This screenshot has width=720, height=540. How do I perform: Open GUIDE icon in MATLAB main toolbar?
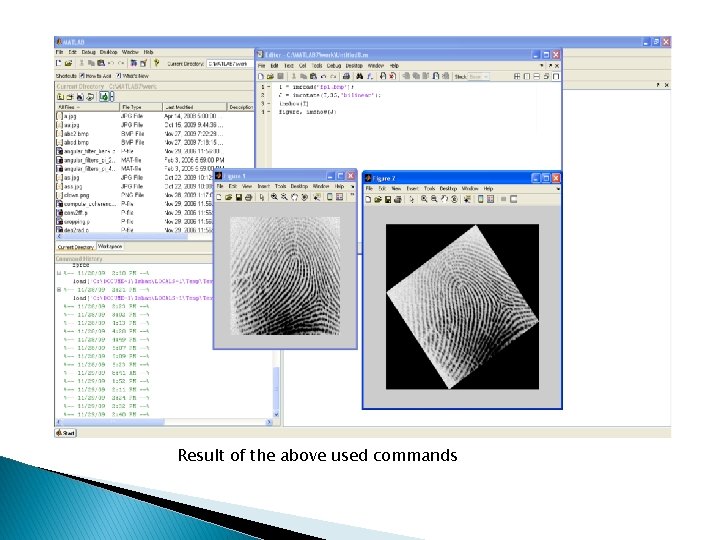pos(143,63)
